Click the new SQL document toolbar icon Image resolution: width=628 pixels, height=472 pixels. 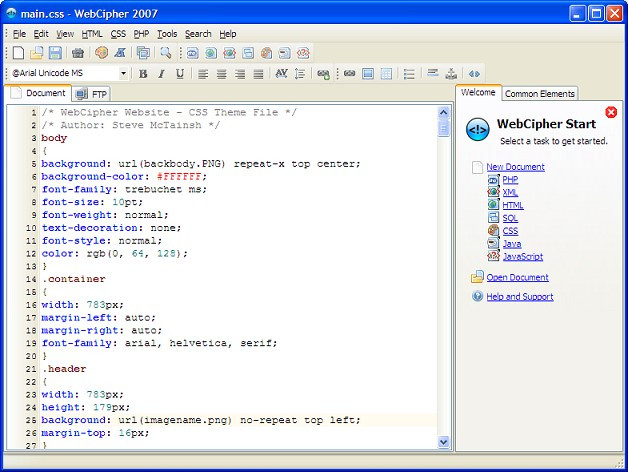click(x=248, y=53)
